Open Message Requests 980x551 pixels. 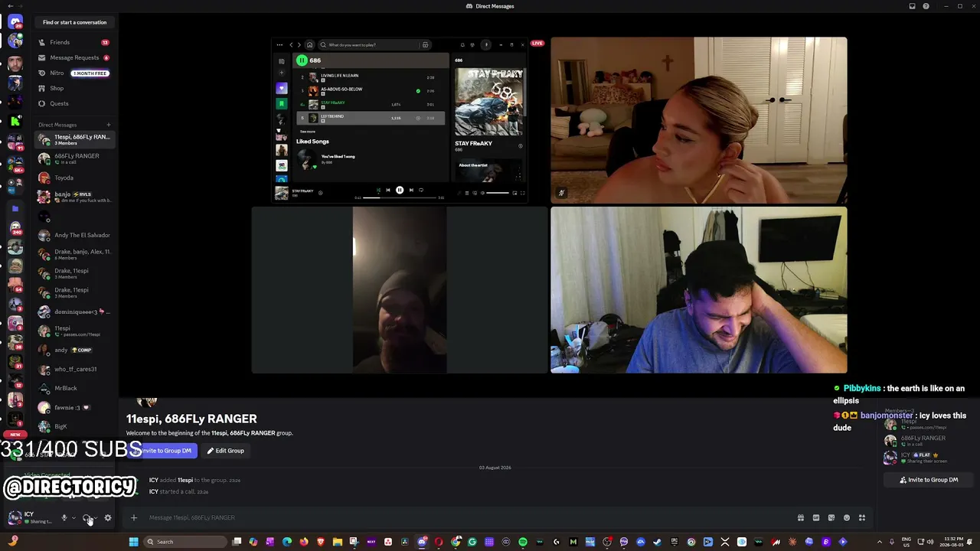73,57
